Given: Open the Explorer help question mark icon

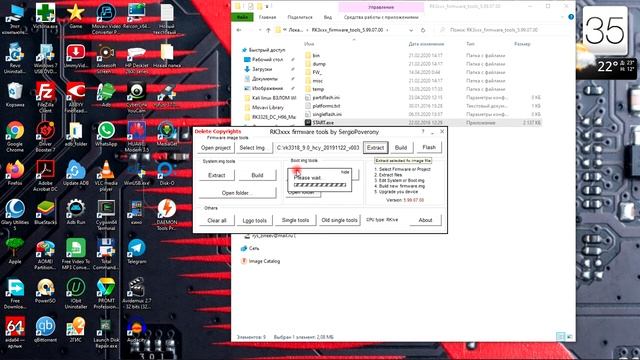Looking at the screenshot, I should (571, 17).
